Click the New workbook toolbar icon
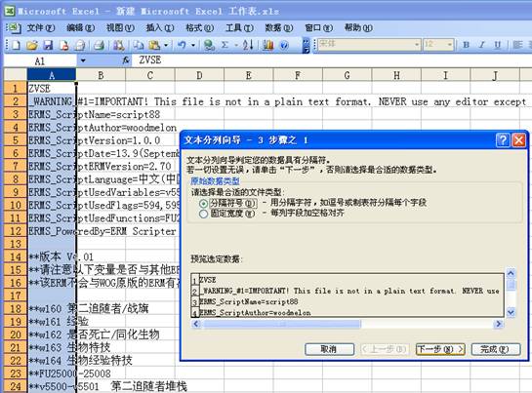The image size is (532, 393). pyautogui.click(x=16, y=45)
